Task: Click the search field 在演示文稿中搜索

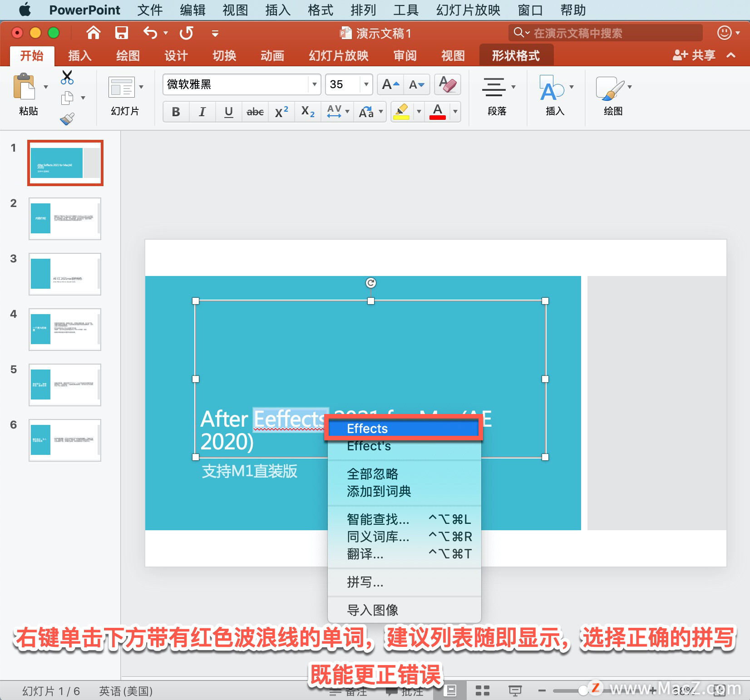Action: point(605,33)
